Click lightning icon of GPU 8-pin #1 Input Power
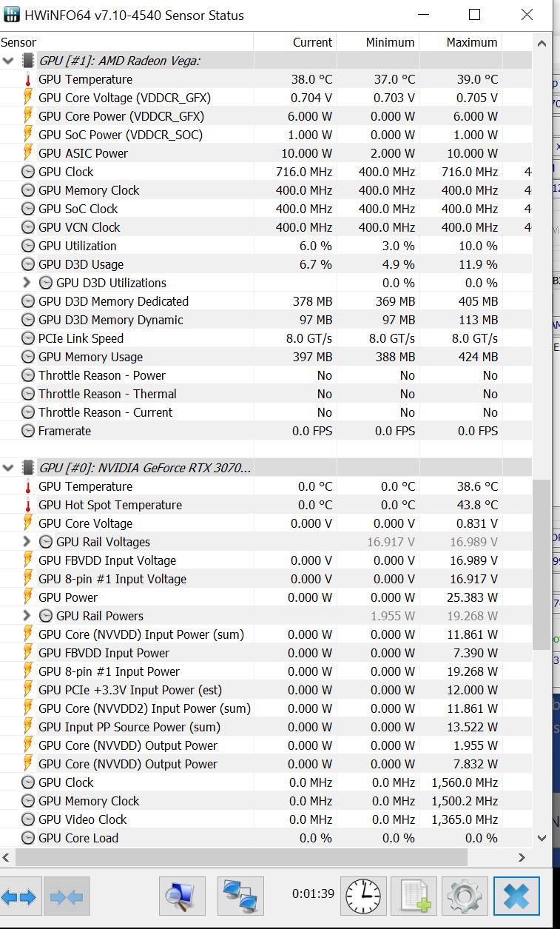The height and width of the screenshot is (929, 560). pos(28,671)
